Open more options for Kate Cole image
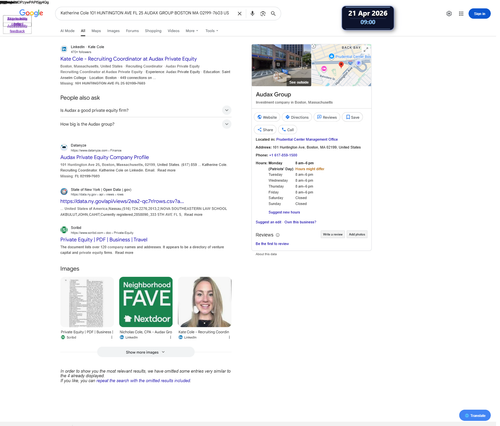 [229, 337]
